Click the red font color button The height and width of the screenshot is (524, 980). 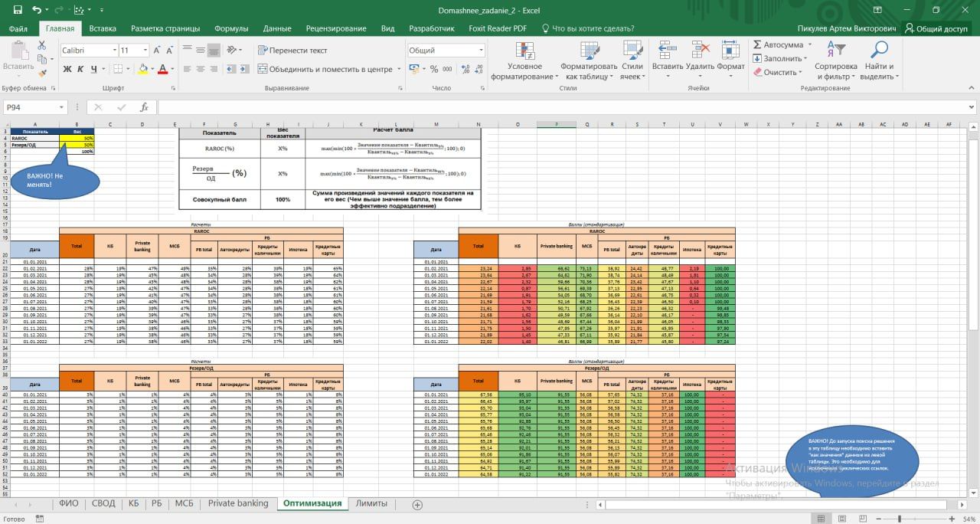(162, 69)
